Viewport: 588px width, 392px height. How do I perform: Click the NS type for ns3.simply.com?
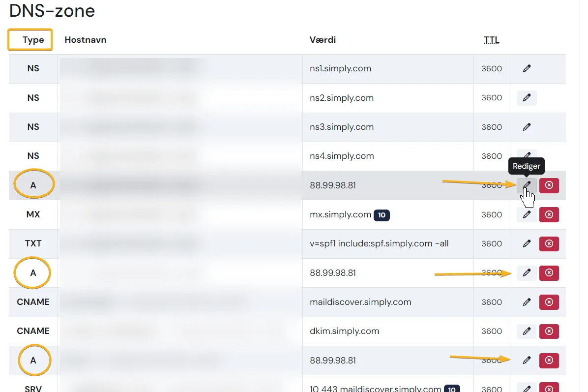[33, 127]
